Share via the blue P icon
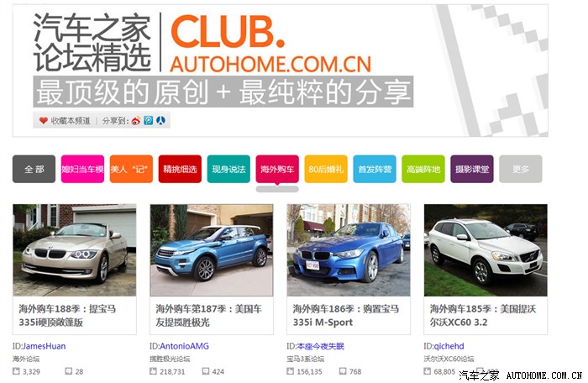The image size is (588, 383). [149, 120]
